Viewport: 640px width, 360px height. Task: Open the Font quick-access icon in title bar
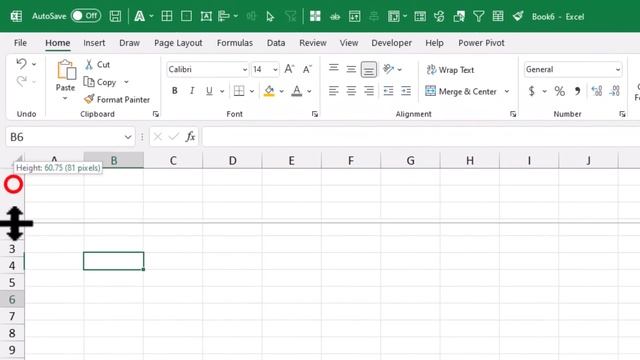pyautogui.click(x=140, y=16)
